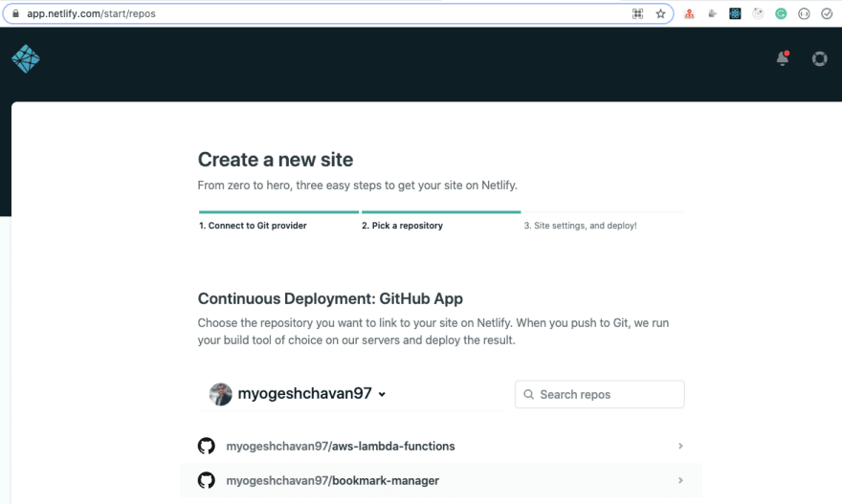The height and width of the screenshot is (504, 842).
Task: View site info via lock icon
Action: (15, 13)
